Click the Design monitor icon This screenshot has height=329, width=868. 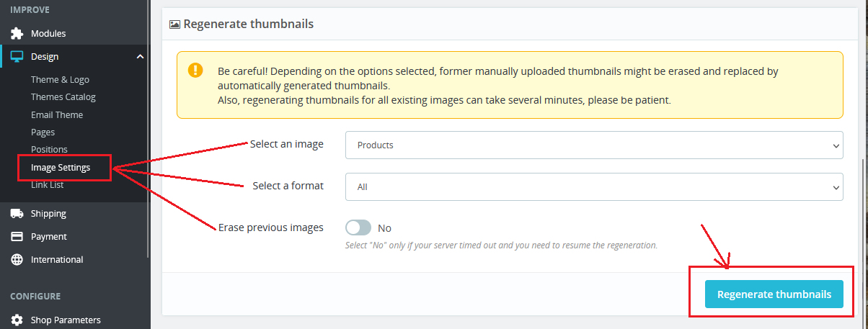coord(17,57)
